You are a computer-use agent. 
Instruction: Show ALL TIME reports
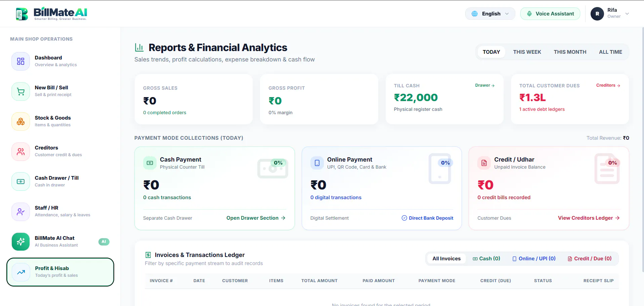[610, 52]
